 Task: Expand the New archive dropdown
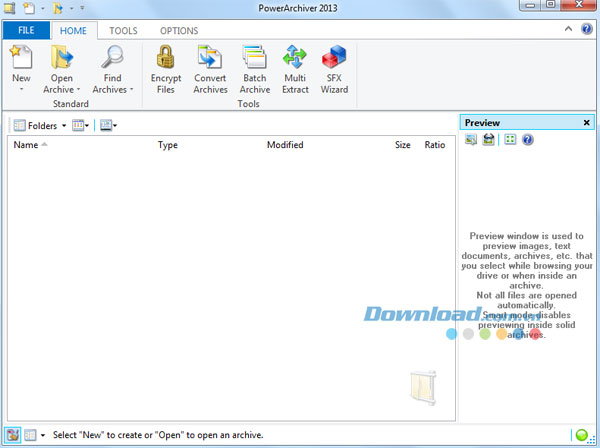coord(20,89)
